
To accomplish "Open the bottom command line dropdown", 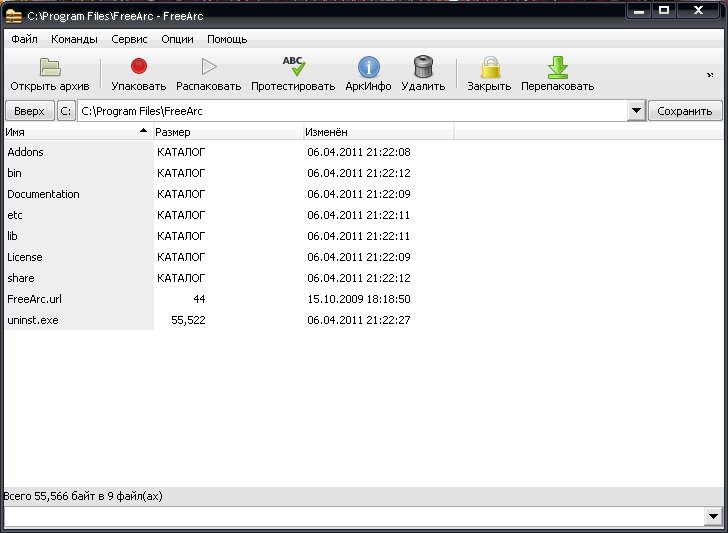I will click(x=713, y=516).
